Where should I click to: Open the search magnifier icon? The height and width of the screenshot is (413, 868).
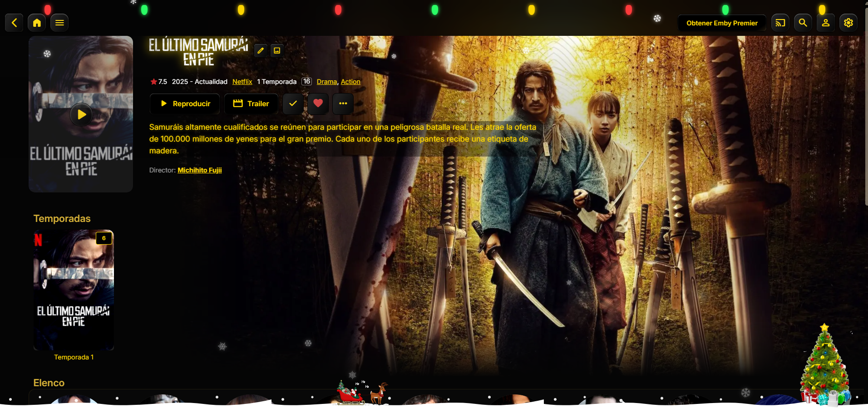click(x=803, y=23)
